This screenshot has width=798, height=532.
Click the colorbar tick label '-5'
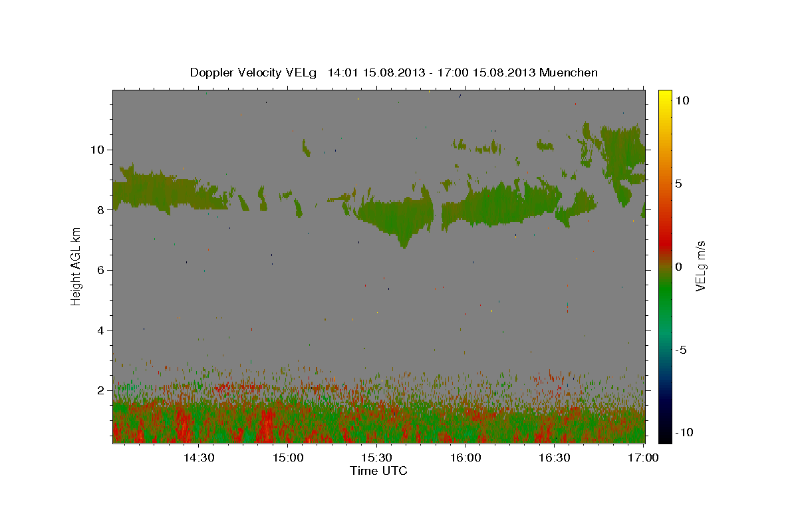pos(681,350)
